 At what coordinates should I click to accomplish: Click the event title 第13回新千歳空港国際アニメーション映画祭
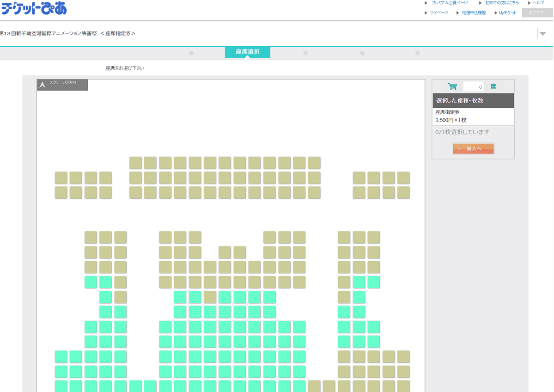pyautogui.click(x=49, y=33)
